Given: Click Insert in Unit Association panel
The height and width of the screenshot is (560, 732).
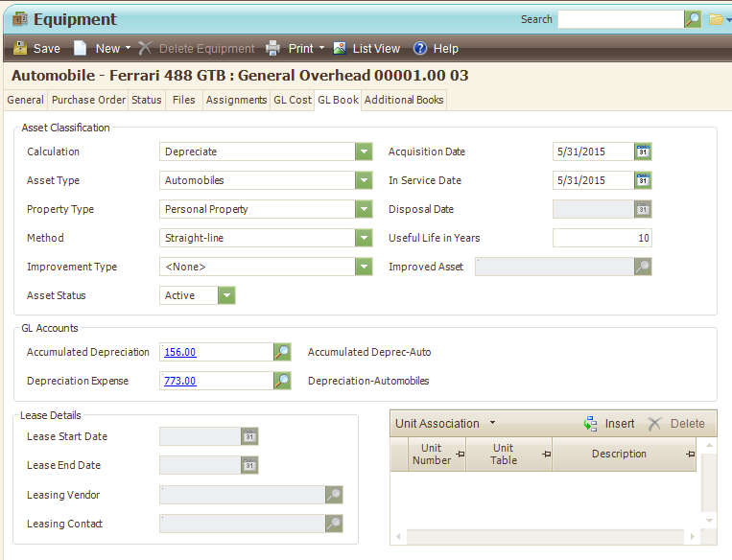Looking at the screenshot, I should tap(609, 423).
